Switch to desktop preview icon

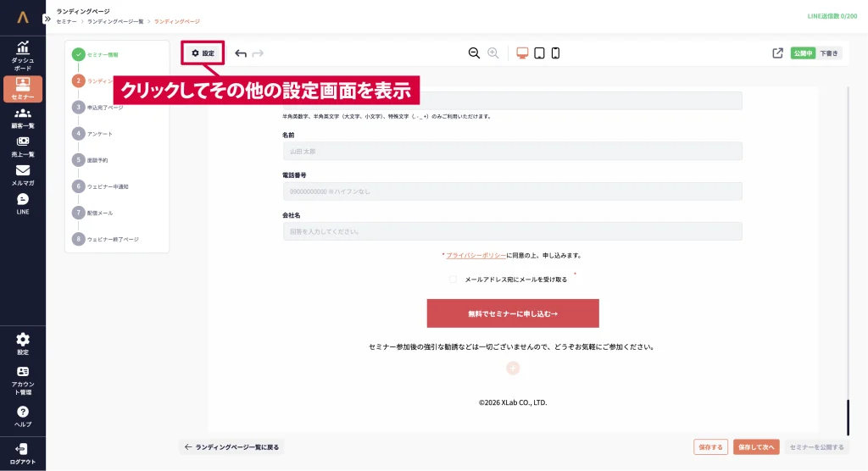522,53
